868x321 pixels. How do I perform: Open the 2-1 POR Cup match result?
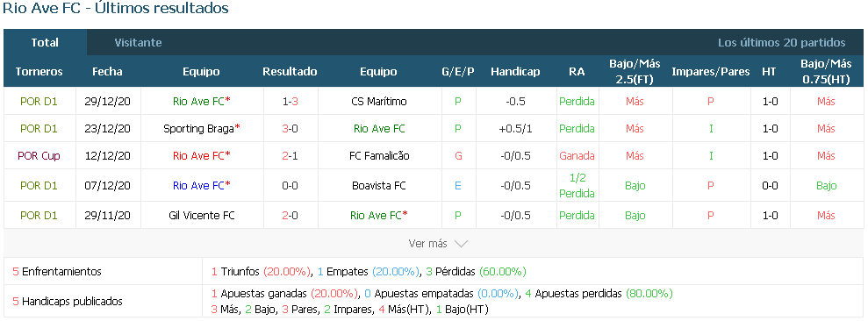coord(291,155)
